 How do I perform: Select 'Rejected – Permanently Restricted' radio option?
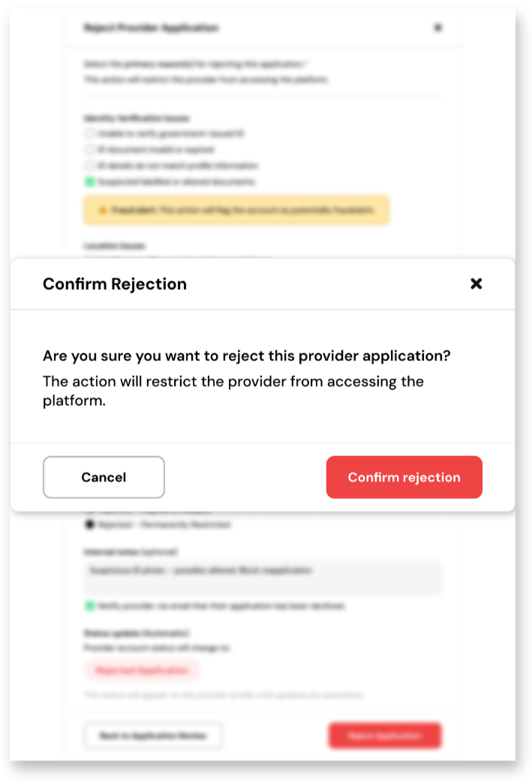(x=89, y=524)
